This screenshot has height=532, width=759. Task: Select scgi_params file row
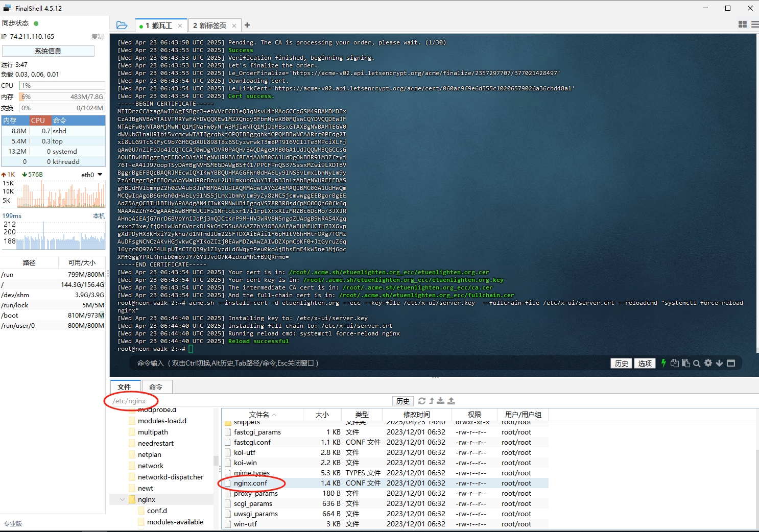[x=386, y=503]
